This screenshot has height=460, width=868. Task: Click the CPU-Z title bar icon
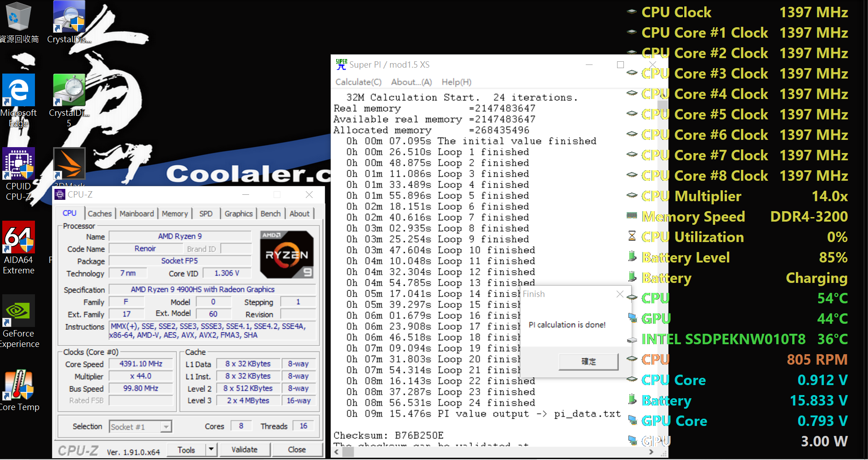(x=60, y=194)
